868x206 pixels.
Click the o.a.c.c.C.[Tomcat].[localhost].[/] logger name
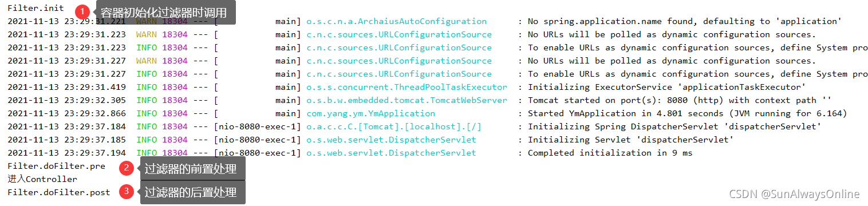pos(394,126)
